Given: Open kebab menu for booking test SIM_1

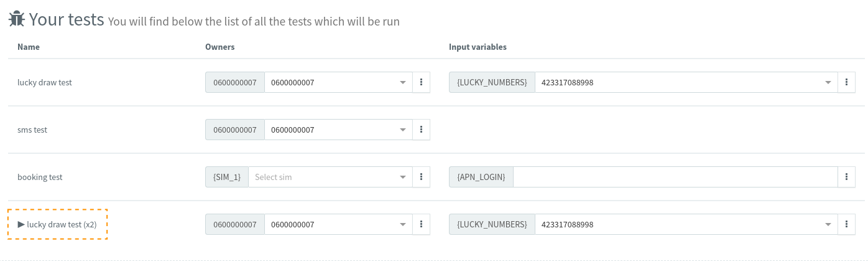Looking at the screenshot, I should (422, 177).
